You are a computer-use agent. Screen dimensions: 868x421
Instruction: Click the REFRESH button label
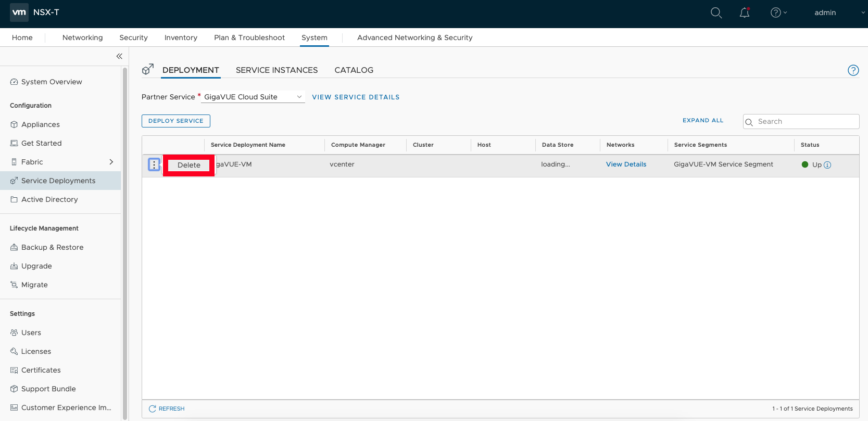tap(171, 409)
